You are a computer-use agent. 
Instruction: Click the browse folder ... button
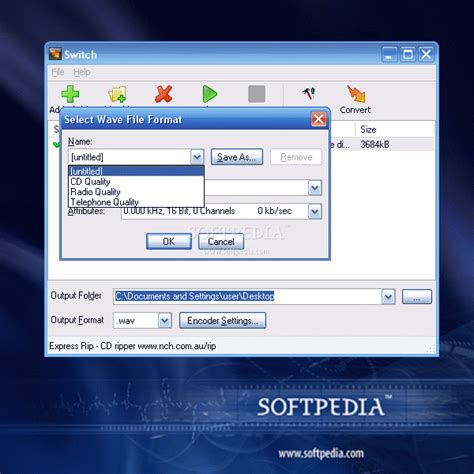point(417,297)
